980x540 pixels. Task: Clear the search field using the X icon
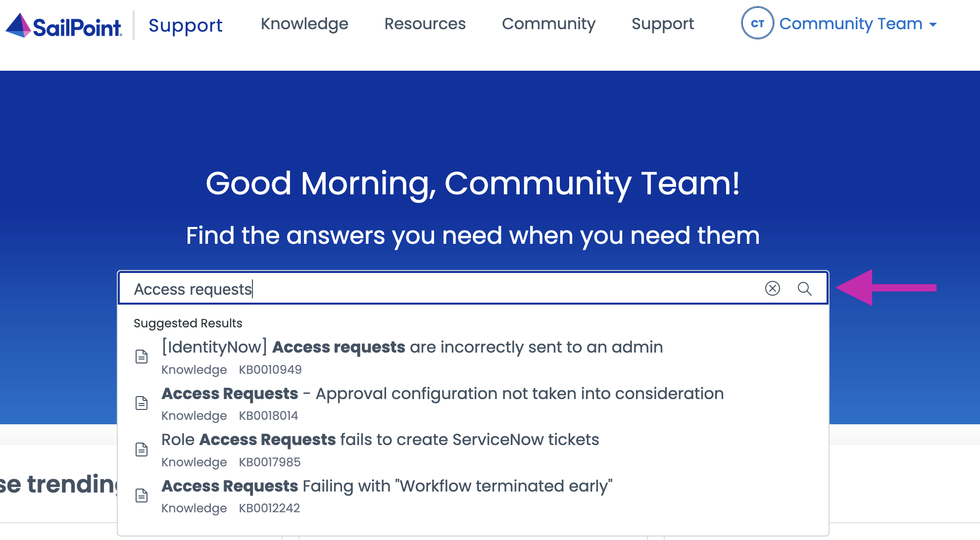(772, 289)
